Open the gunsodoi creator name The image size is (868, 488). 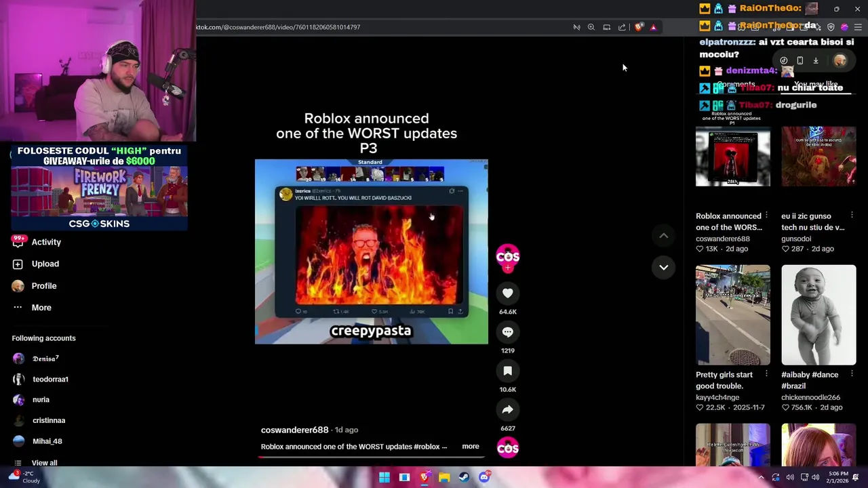pos(796,239)
